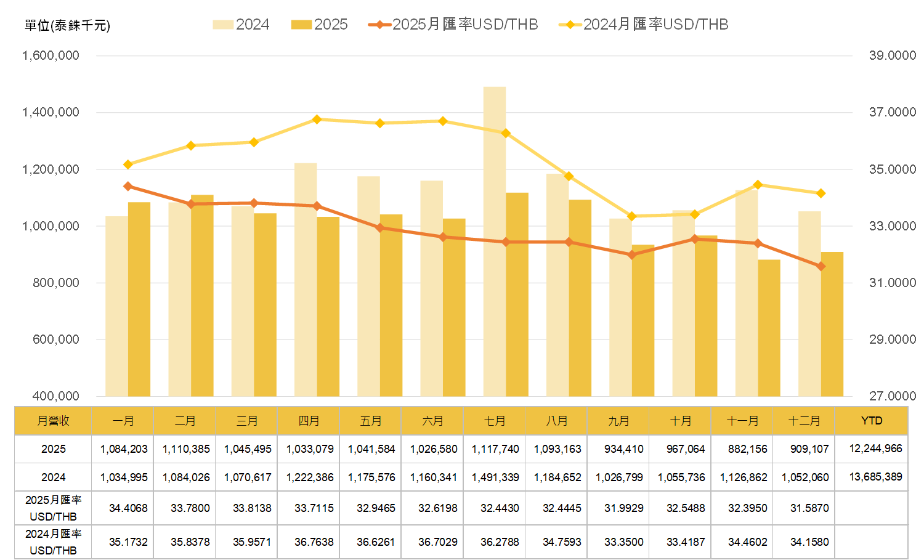Click the 2024 legend color swatch
The width and height of the screenshot is (924, 560).
tap(223, 25)
